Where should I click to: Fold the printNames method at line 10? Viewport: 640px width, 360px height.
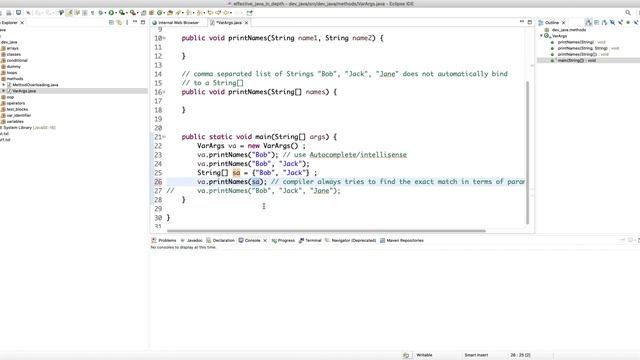[164, 38]
